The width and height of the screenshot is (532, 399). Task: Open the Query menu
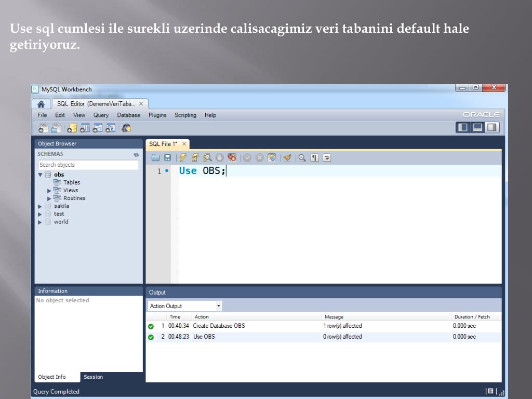[101, 115]
